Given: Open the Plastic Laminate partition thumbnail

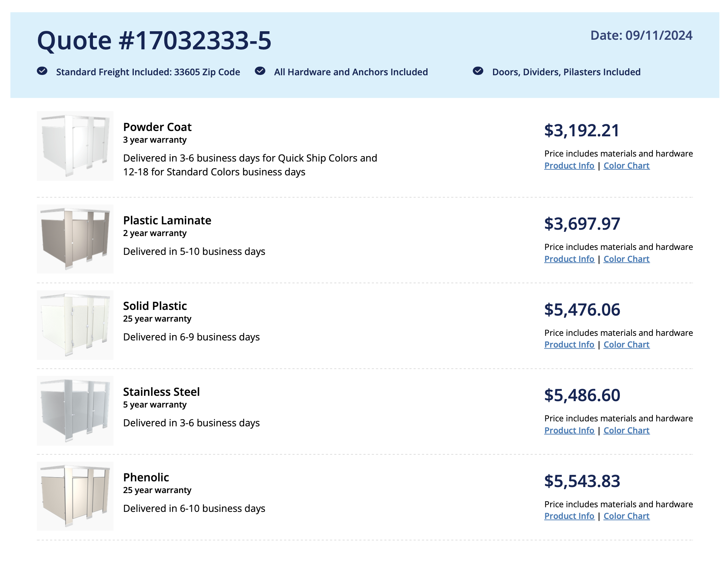Looking at the screenshot, I should click(75, 239).
